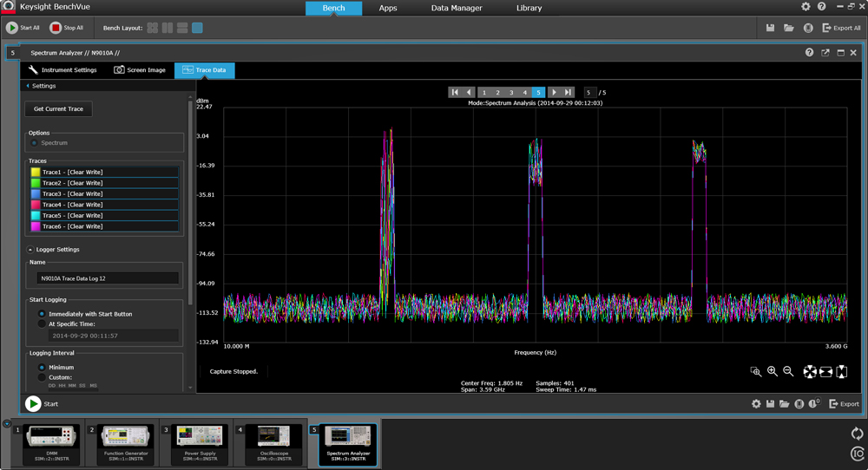The height and width of the screenshot is (470, 868).
Task: Click the bottom bar mobile device icon
Action: pos(799,403)
